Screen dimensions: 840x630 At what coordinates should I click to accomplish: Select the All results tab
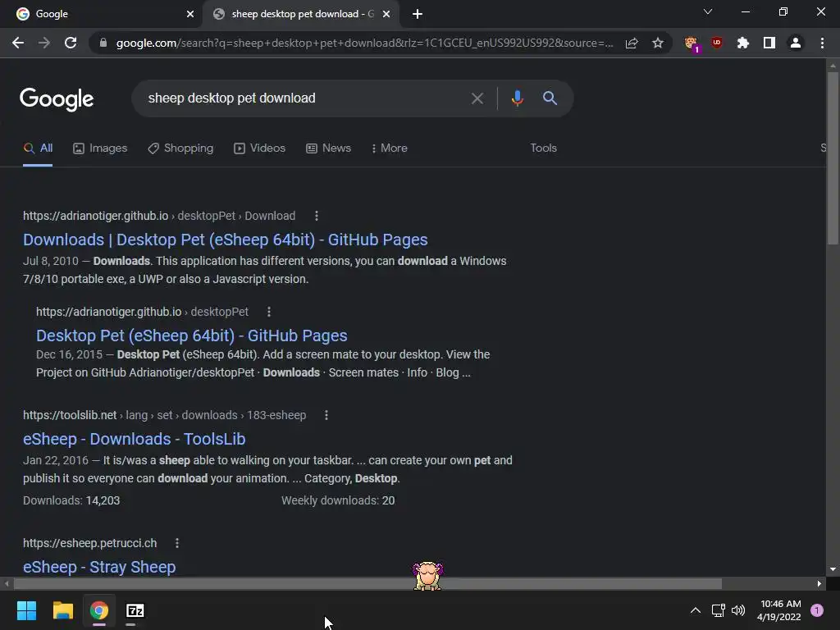click(38, 148)
